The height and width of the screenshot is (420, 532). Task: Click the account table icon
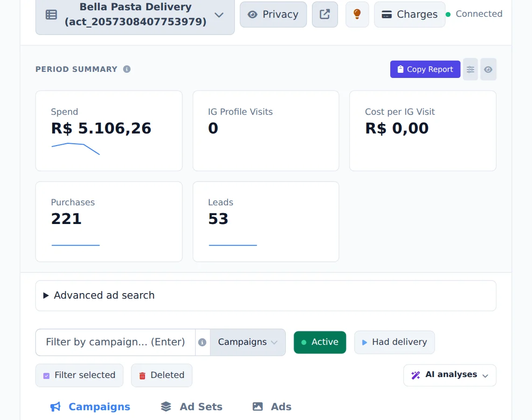click(51, 14)
